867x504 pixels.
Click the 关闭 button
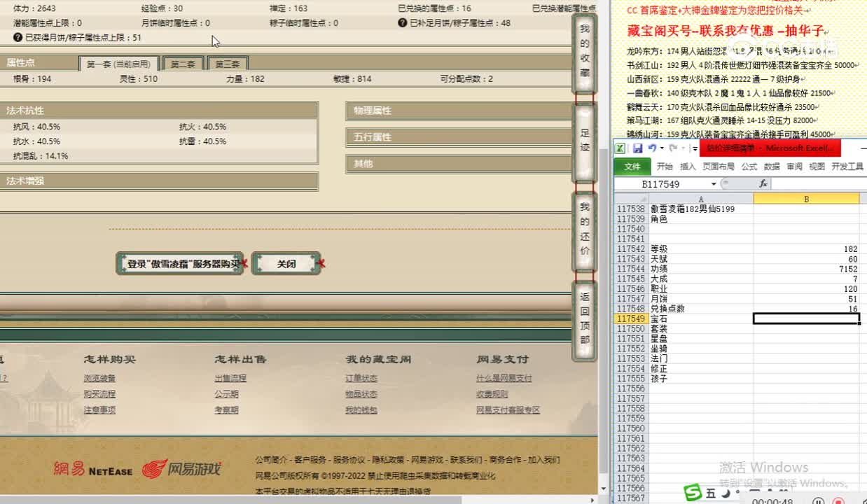point(286,264)
